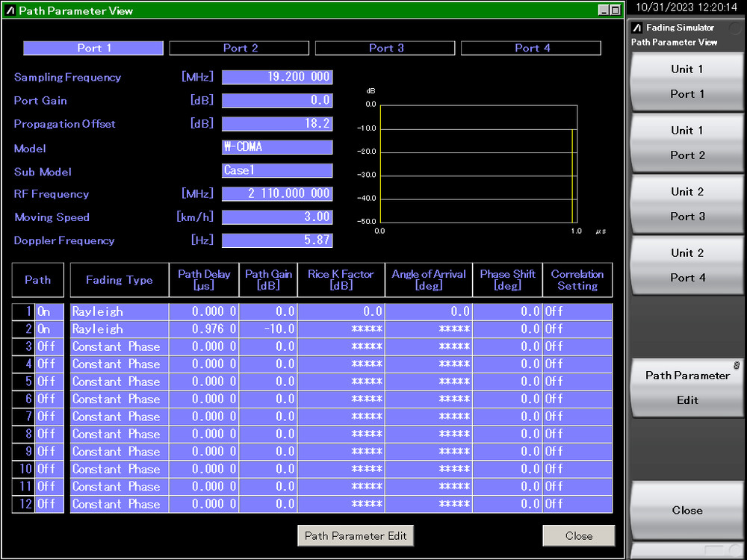Click the Anritsu logo icon in title bar

tap(10, 10)
